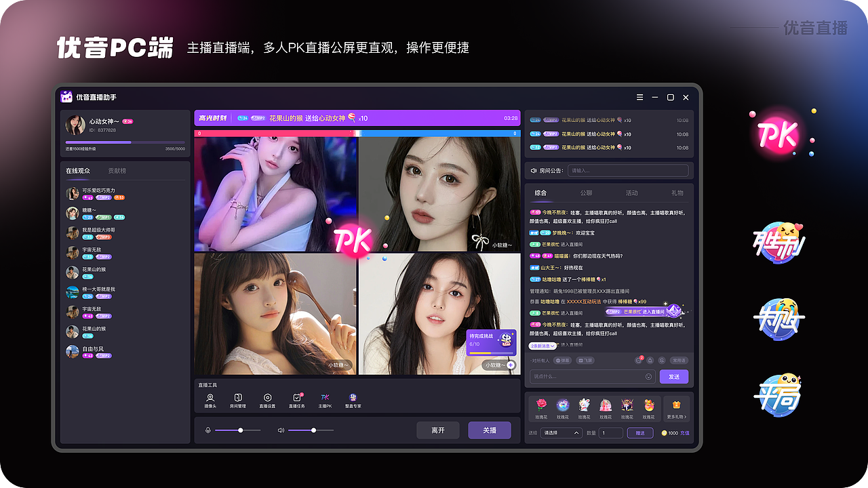Switch to the 公聊 chat tab
This screenshot has width=868, height=488.
pyautogui.click(x=585, y=192)
